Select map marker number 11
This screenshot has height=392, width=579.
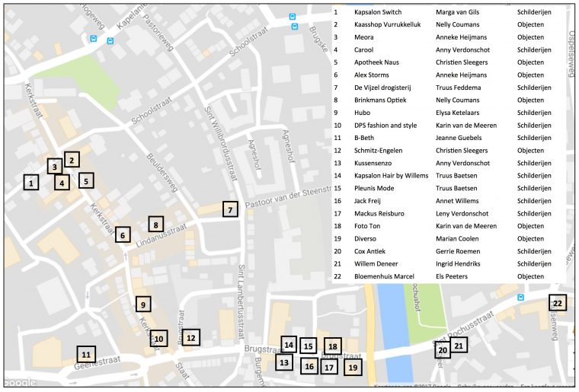[86, 355]
